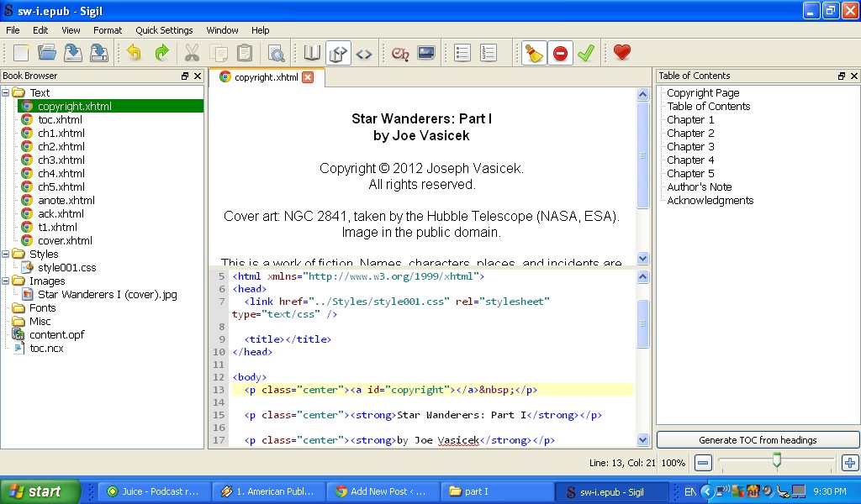Select style001.css file
Image resolution: width=861 pixels, height=504 pixels.
[x=66, y=267]
